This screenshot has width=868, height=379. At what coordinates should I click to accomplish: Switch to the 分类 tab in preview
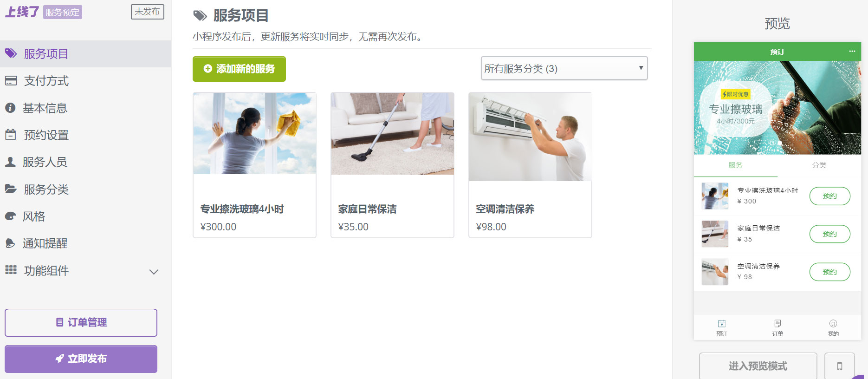pyautogui.click(x=819, y=165)
